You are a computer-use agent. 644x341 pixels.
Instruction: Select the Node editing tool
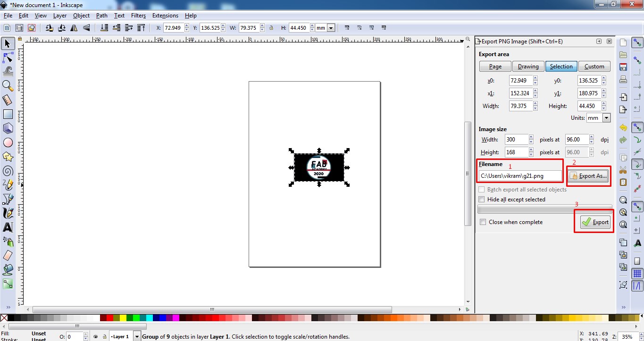(x=8, y=58)
